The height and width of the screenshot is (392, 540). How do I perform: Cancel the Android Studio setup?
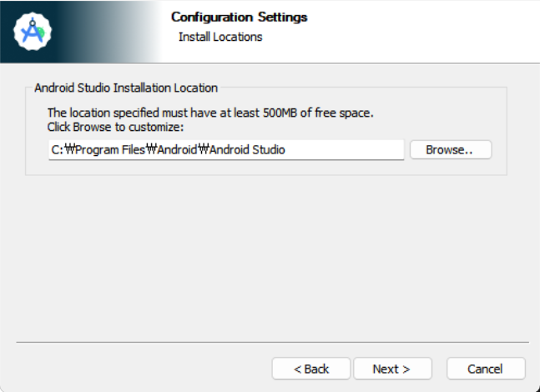coord(486,369)
